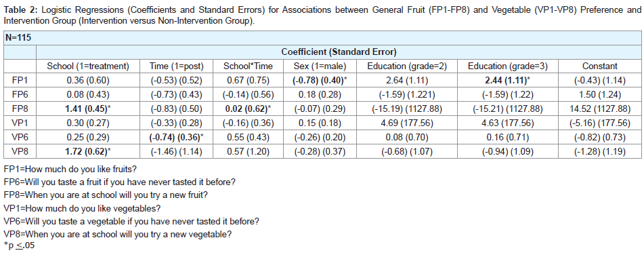644x257 pixels.
Task: Click the bold 1.72 (0.62)* cell
Action: point(88,152)
